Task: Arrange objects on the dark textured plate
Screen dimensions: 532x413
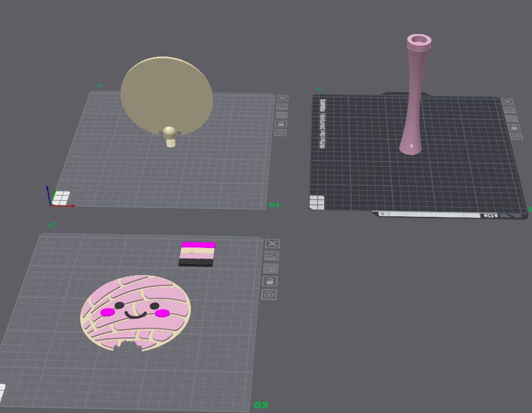Action: click(x=512, y=119)
